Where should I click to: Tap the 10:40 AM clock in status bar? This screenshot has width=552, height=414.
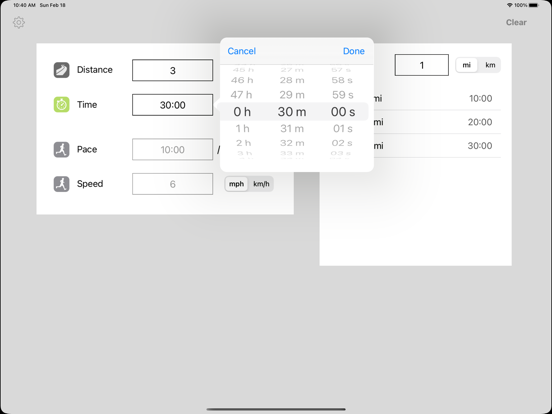(x=24, y=5)
